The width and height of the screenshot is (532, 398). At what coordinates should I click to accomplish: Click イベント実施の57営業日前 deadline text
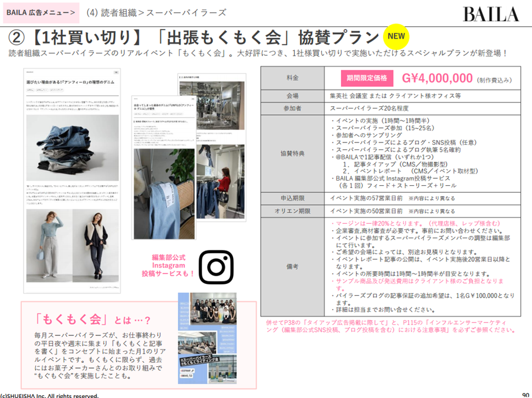tap(366, 198)
